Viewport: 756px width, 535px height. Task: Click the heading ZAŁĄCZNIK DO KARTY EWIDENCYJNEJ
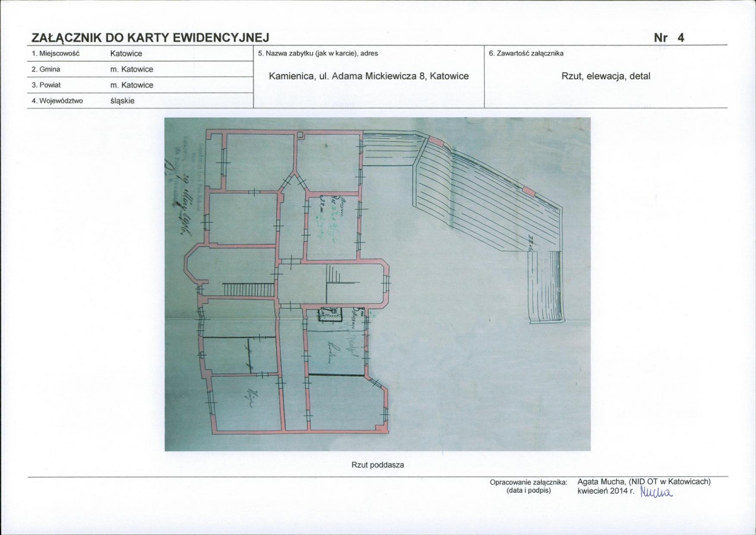[x=150, y=38]
